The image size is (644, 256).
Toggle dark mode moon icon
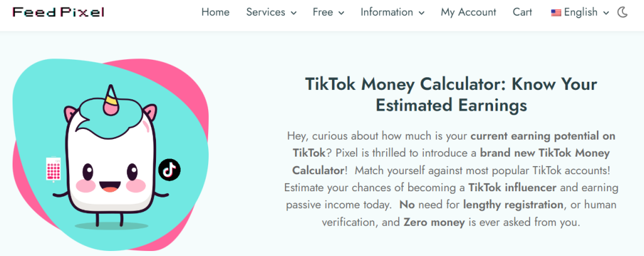pos(623,13)
